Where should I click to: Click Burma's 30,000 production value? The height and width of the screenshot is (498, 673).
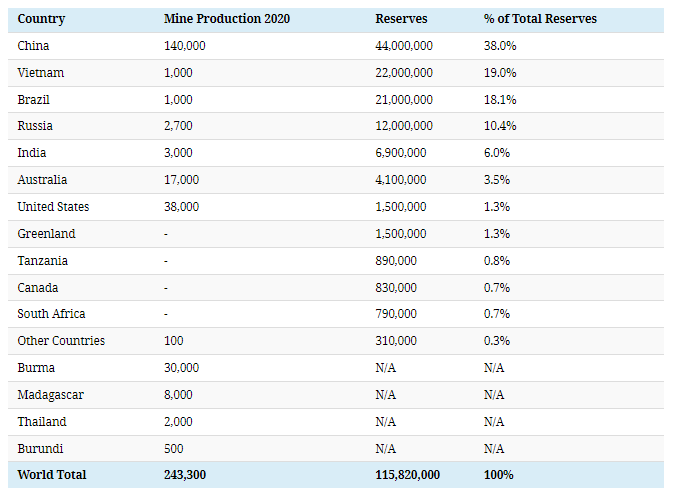tap(181, 367)
